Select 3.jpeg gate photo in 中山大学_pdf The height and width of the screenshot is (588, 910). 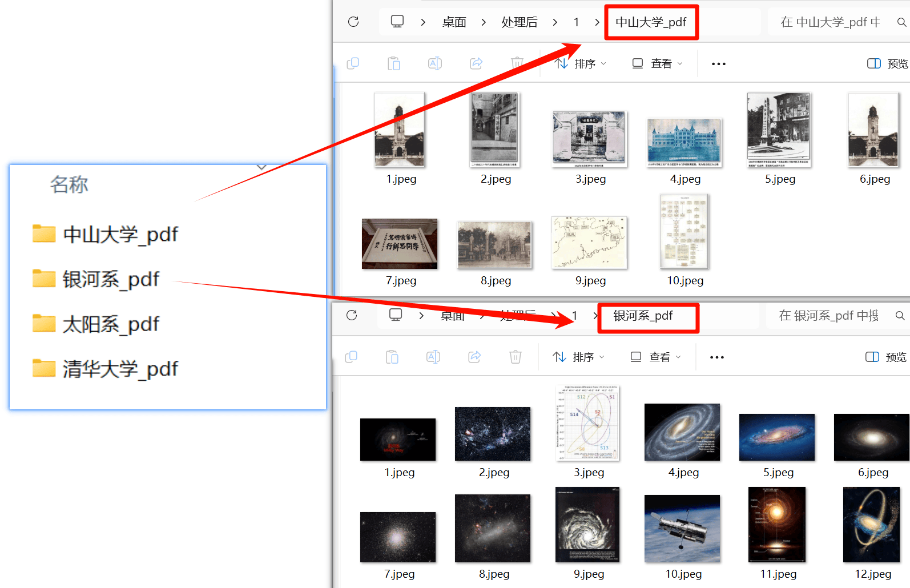[589, 139]
